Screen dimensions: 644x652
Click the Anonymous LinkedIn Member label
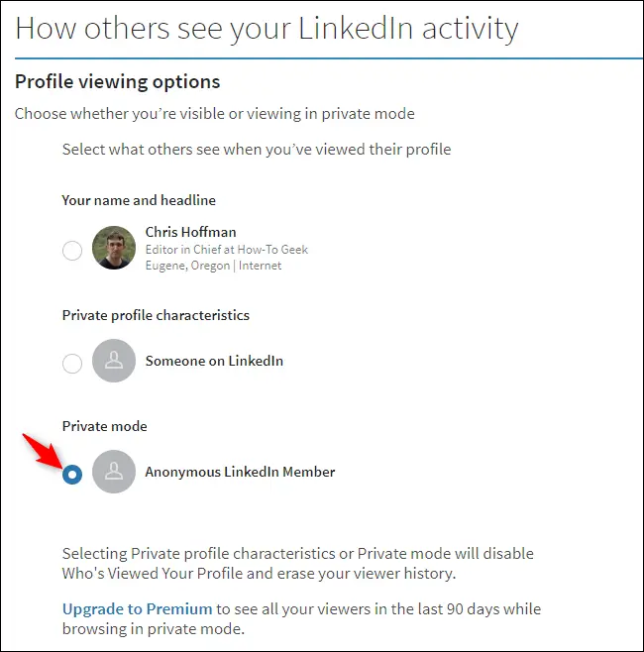pos(240,472)
